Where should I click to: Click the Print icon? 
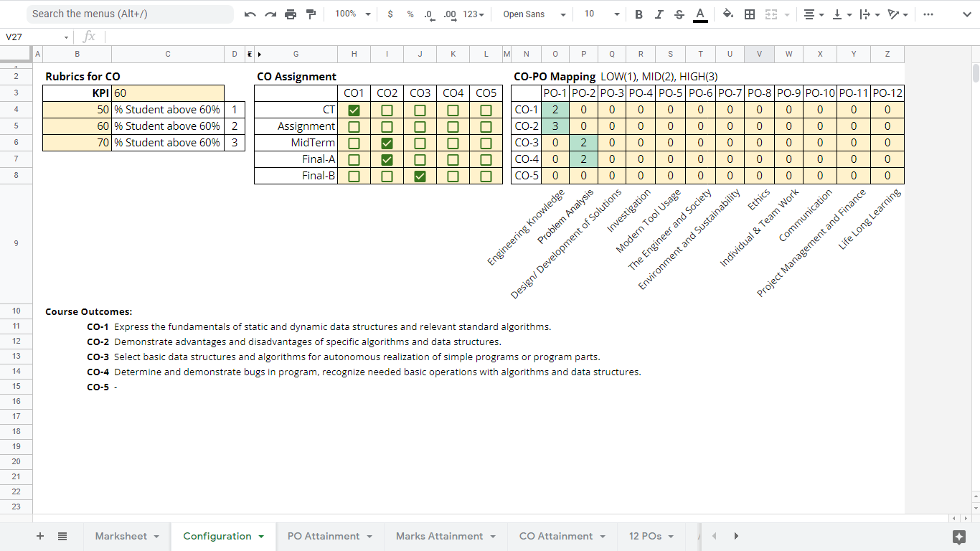pos(291,14)
